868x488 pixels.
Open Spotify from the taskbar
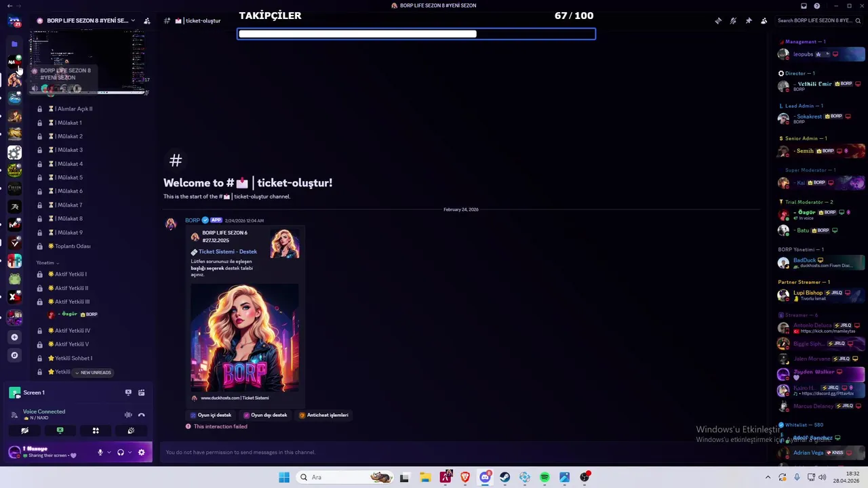pos(545,477)
